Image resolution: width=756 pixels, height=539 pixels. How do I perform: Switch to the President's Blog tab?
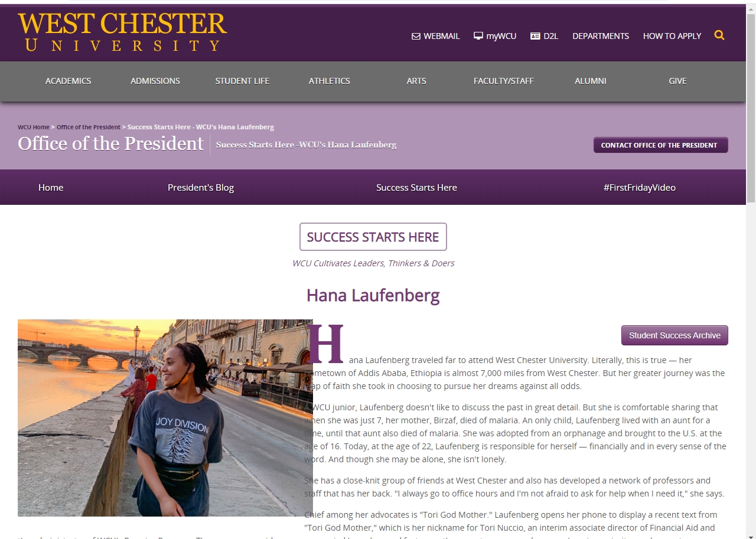[201, 188]
